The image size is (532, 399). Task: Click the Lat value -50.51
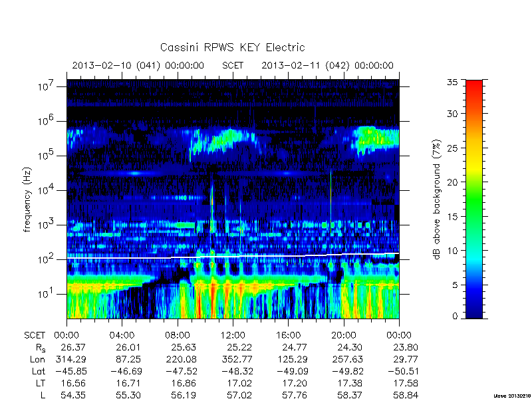pos(403,371)
